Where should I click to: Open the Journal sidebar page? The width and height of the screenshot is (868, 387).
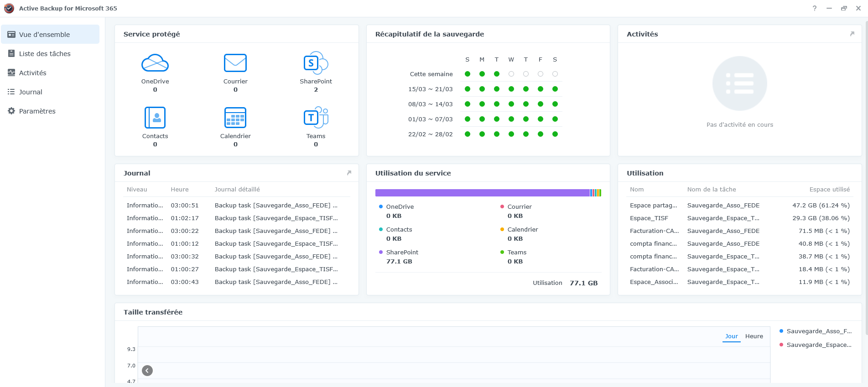click(x=50, y=92)
